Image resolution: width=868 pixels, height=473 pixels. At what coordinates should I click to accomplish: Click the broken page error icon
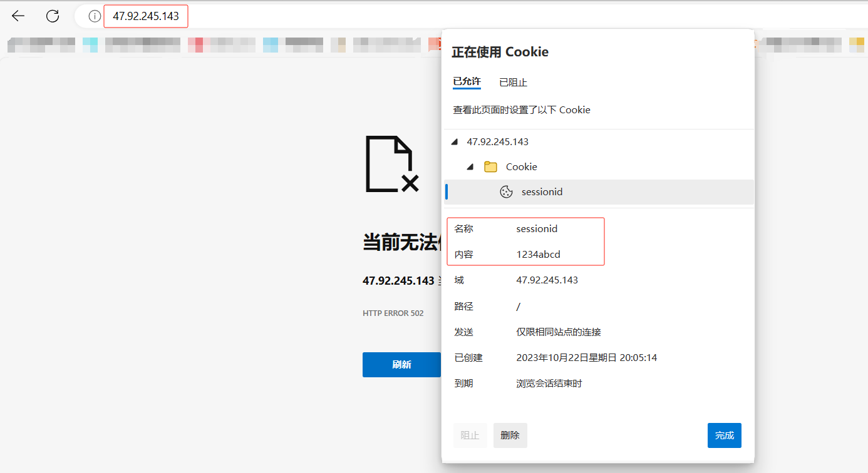pos(391,164)
